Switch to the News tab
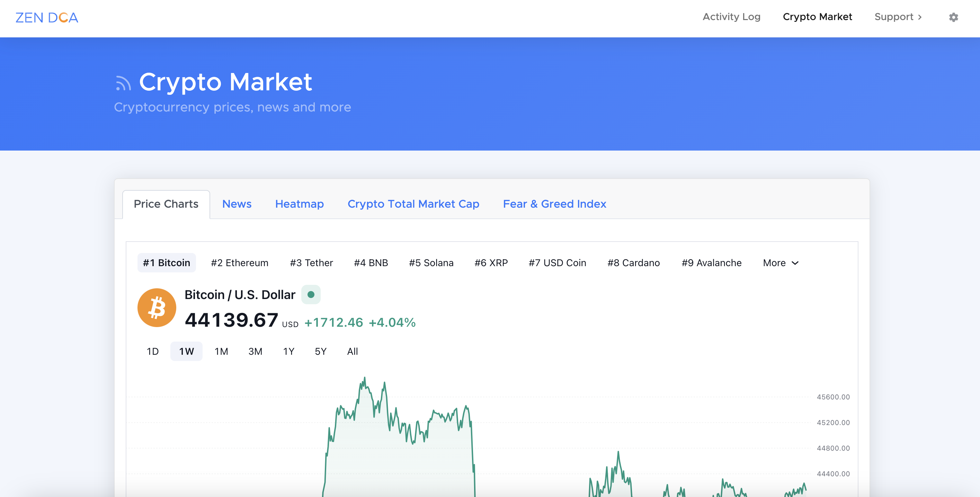The height and width of the screenshot is (497, 980). [237, 204]
